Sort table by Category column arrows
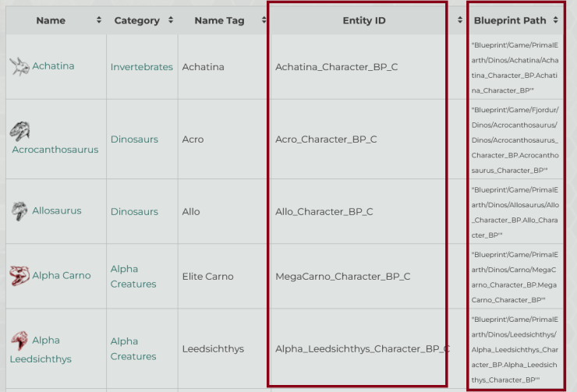The width and height of the screenshot is (577, 392). 170,20
